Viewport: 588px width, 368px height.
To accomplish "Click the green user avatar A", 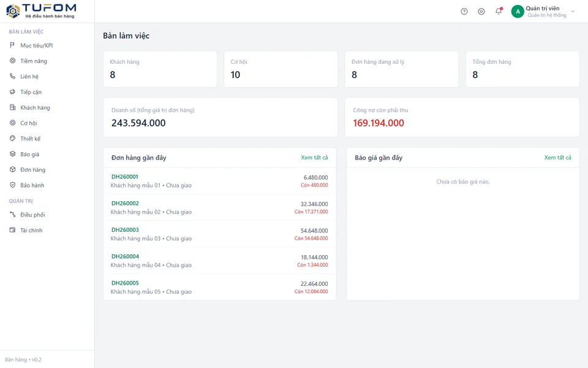I will coord(518,12).
